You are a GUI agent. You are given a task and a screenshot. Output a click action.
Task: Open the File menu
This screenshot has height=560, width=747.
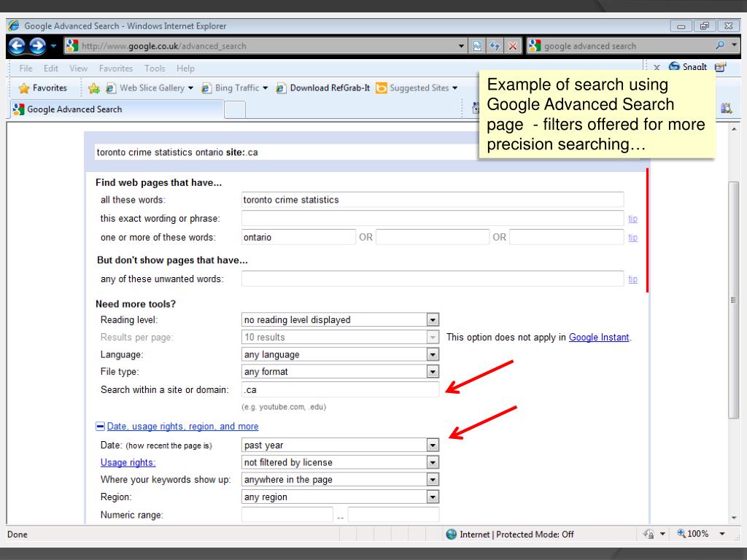point(26,69)
